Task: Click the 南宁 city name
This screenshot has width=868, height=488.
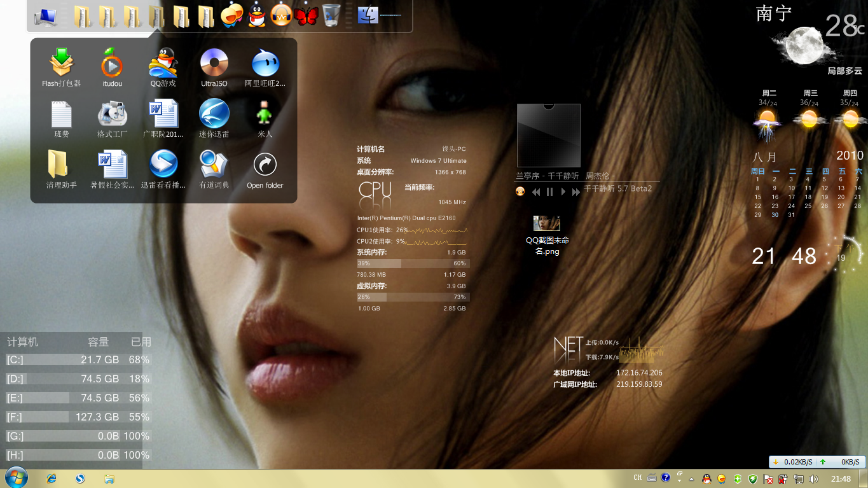Action: (x=773, y=13)
